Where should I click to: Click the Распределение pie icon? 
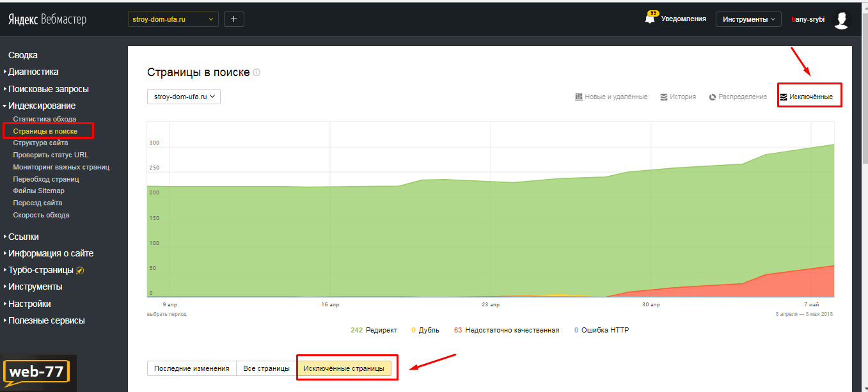point(712,97)
